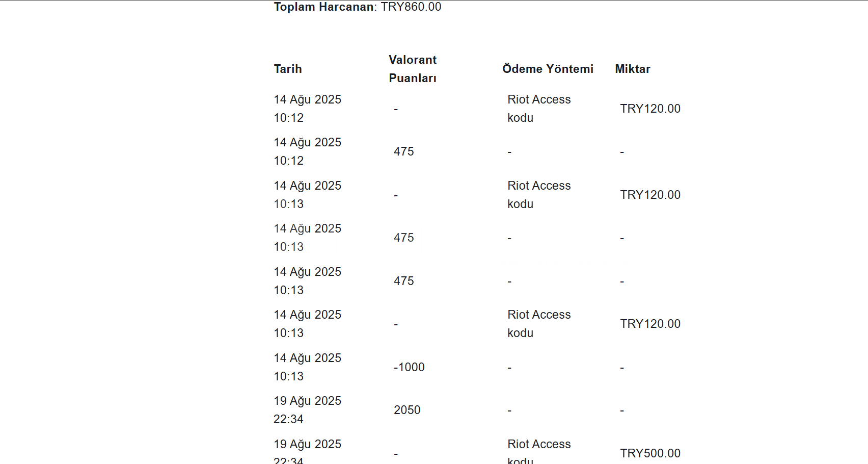
Task: Click the 2050 points value
Action: (x=407, y=410)
